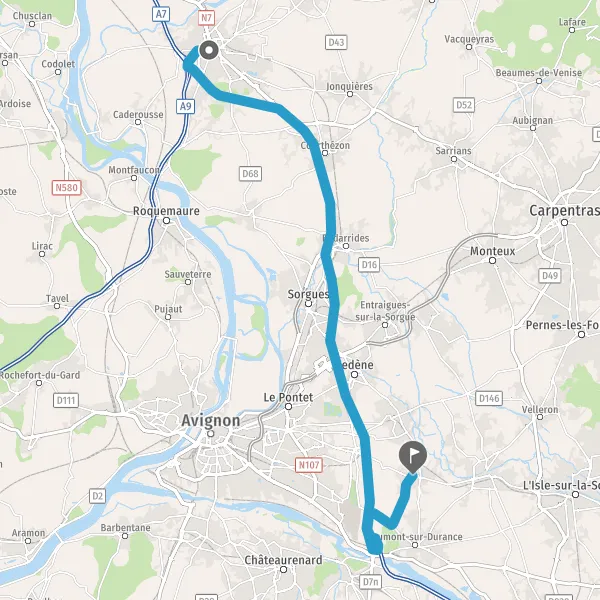The height and width of the screenshot is (600, 600).
Task: Click the D146 road badge
Action: tap(489, 398)
